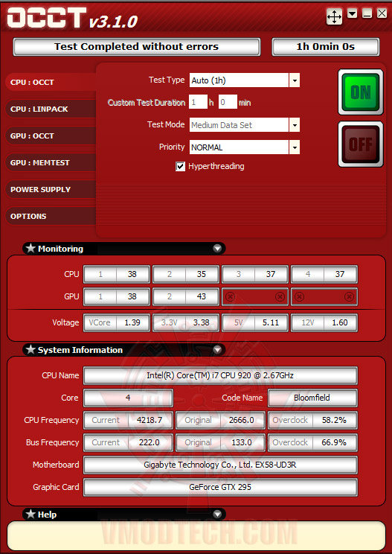
Task: Click the Monitoring star icon
Action: 30,249
